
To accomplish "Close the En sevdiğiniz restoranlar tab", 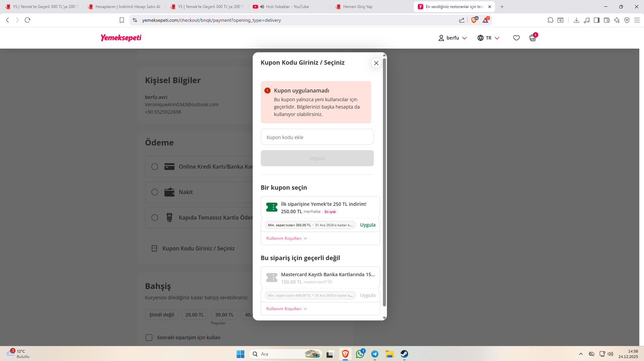I will click(490, 7).
